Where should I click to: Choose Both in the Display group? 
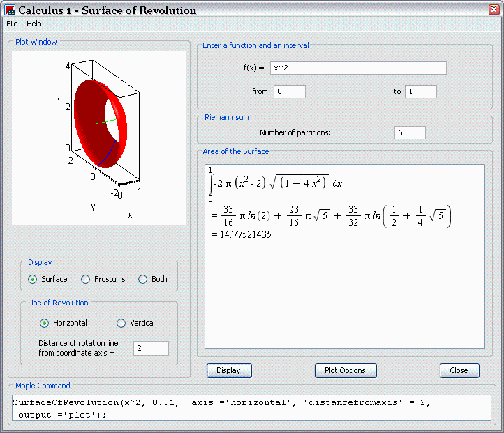click(x=143, y=279)
